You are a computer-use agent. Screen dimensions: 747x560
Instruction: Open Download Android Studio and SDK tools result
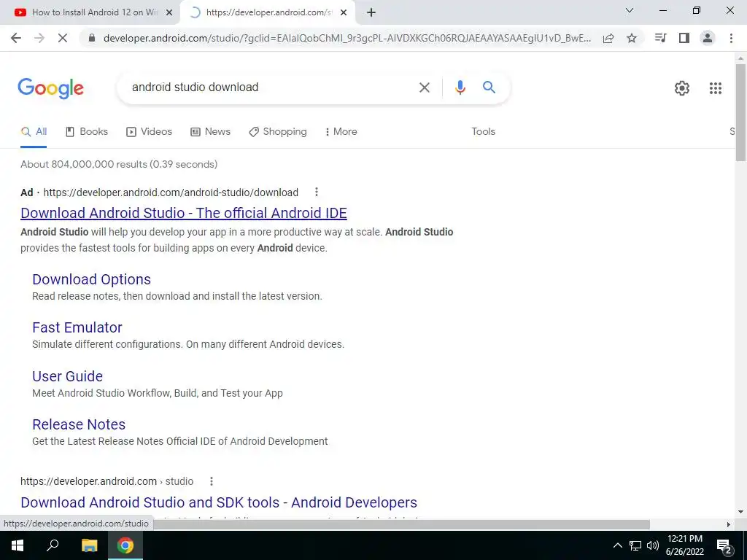click(219, 502)
